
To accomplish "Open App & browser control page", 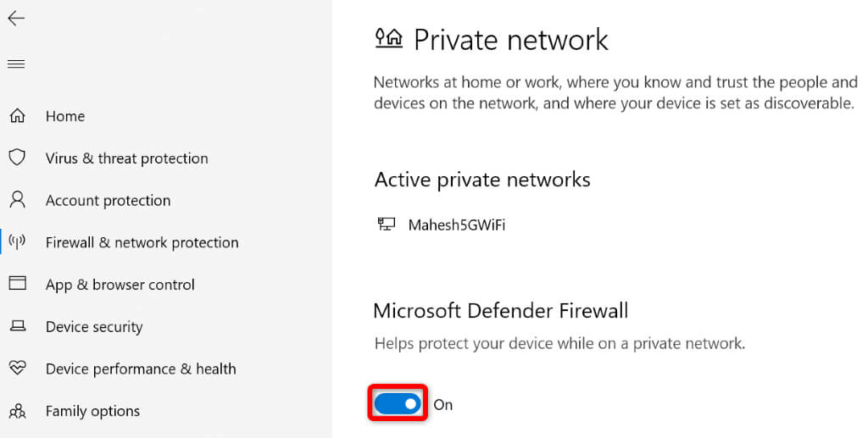I will (x=120, y=285).
